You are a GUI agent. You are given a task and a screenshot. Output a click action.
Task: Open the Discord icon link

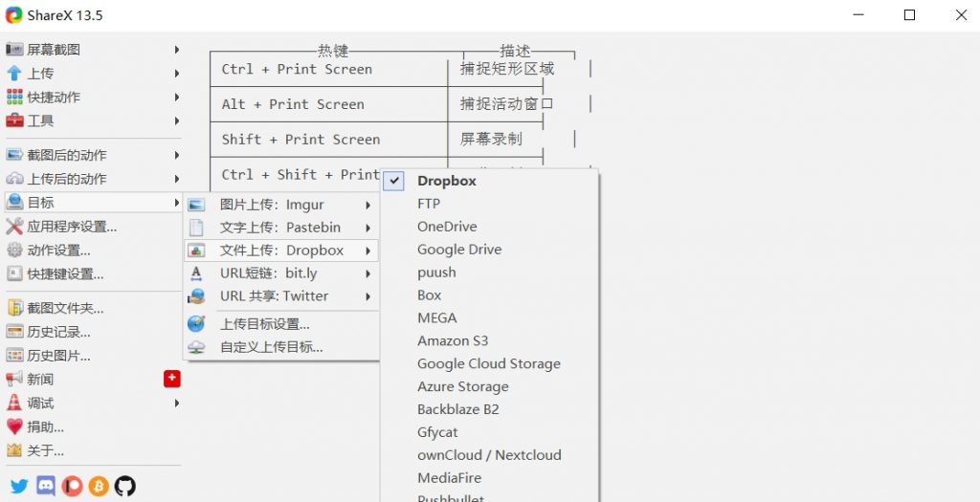(x=46, y=486)
